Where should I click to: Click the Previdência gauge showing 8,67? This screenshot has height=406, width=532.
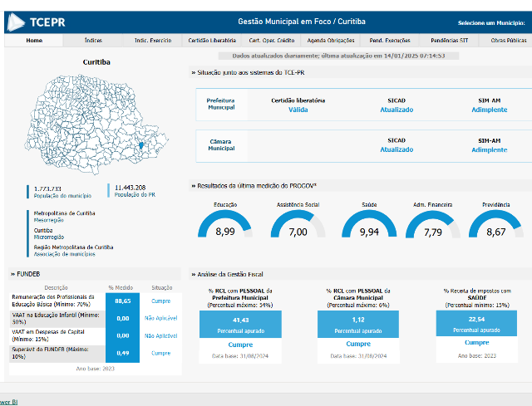pos(496,227)
